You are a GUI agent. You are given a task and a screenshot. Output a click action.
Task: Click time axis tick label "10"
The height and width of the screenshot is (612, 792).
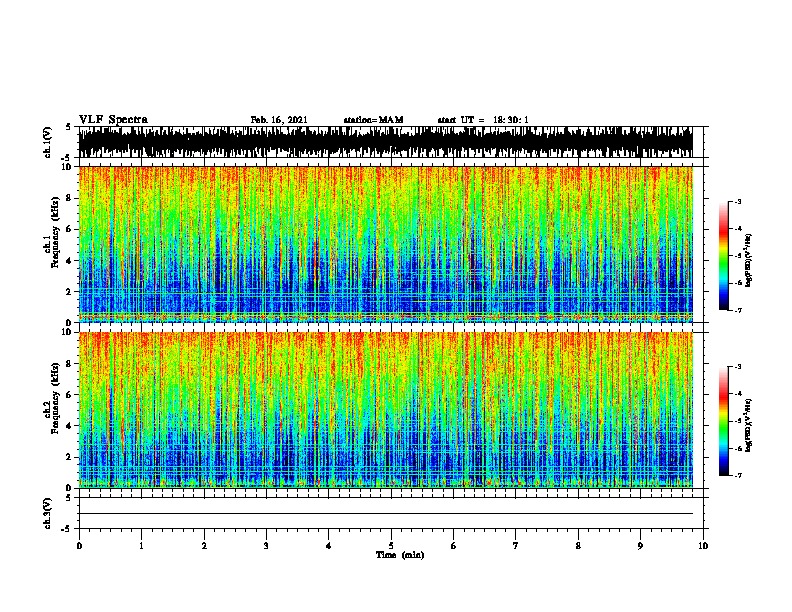703,546
